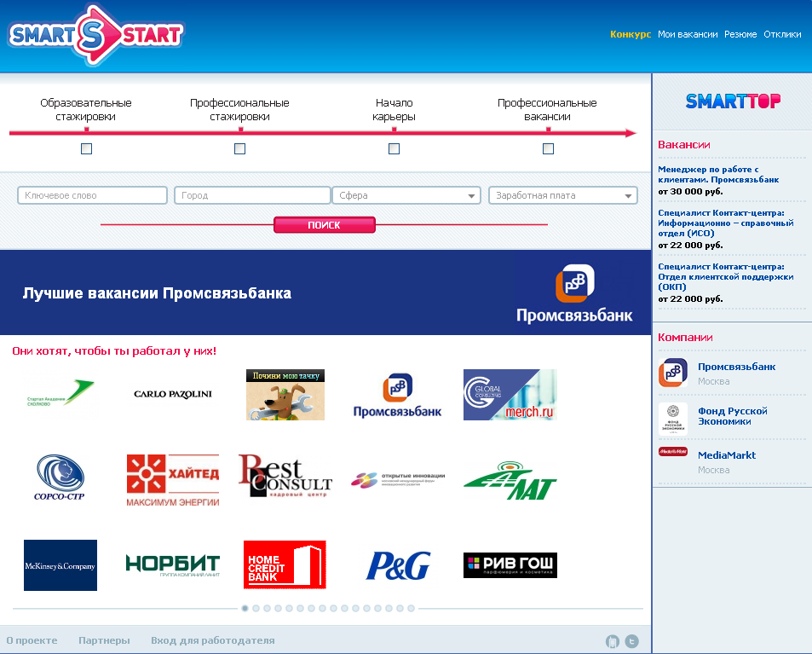The width and height of the screenshot is (812, 654).
Task: Open the Carlo Pazolini company logo
Action: 173,395
